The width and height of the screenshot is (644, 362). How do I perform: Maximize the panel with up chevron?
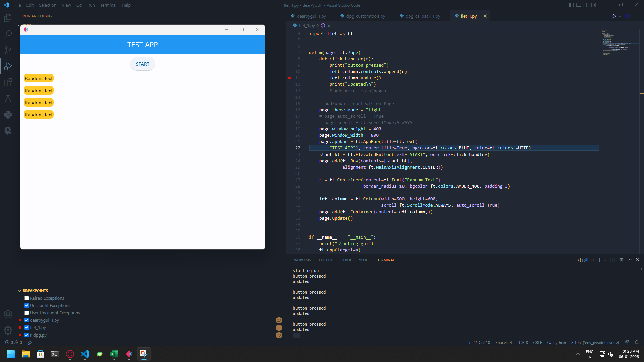pos(630,260)
